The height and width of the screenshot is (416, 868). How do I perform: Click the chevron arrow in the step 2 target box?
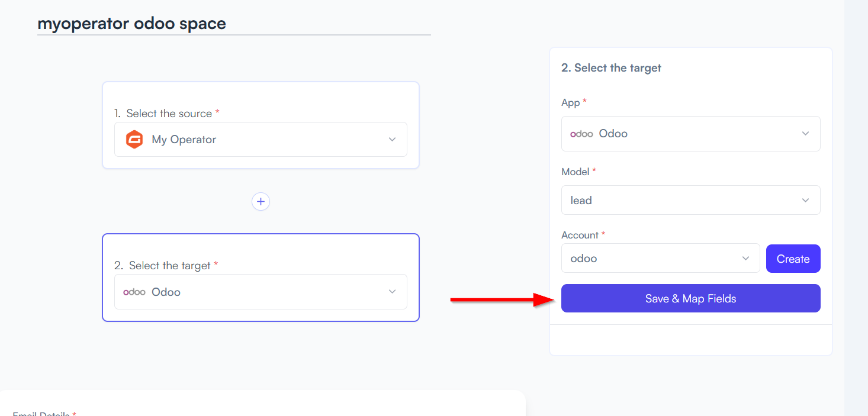392,292
